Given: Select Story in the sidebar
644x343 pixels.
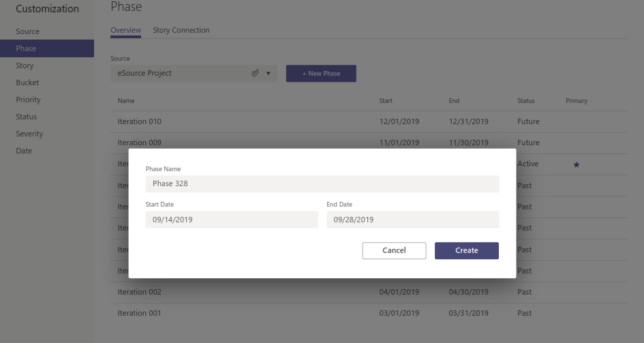Looking at the screenshot, I should tap(25, 65).
